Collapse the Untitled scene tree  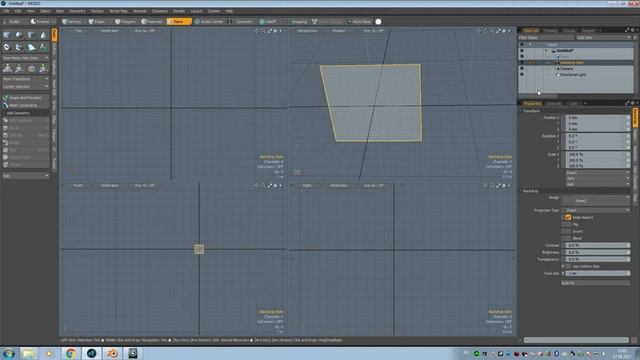click(x=546, y=51)
